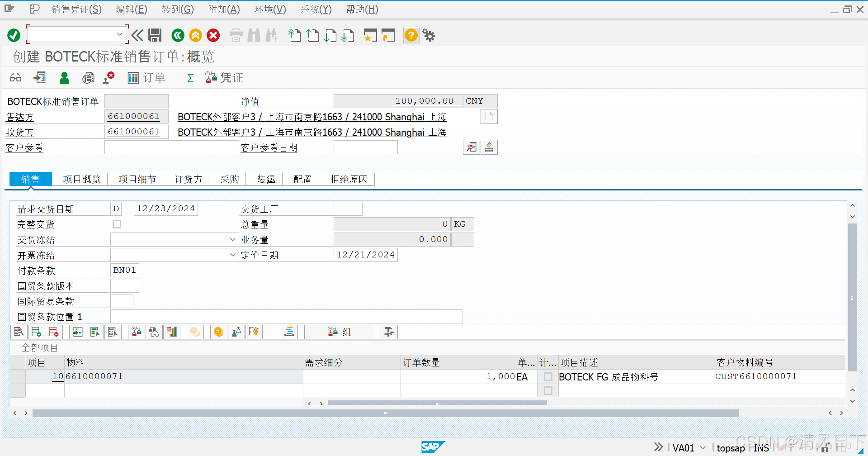Click the Next page icon
The image size is (868, 456).
click(x=330, y=35)
